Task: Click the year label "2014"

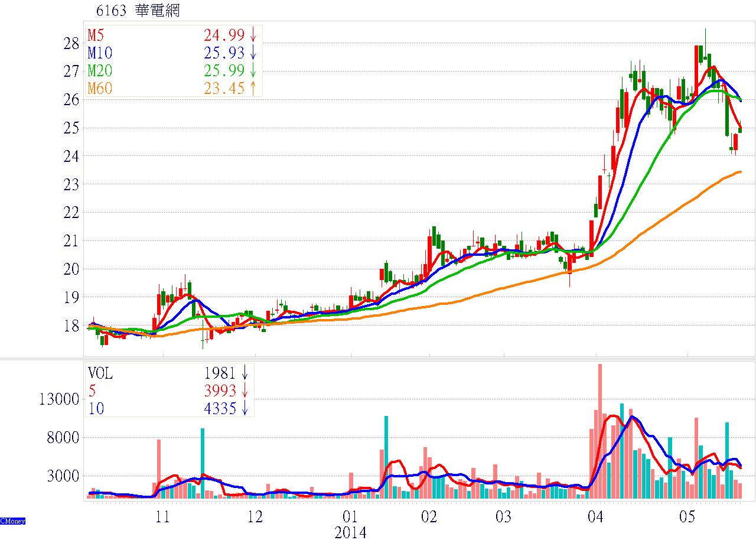Action: click(x=350, y=533)
